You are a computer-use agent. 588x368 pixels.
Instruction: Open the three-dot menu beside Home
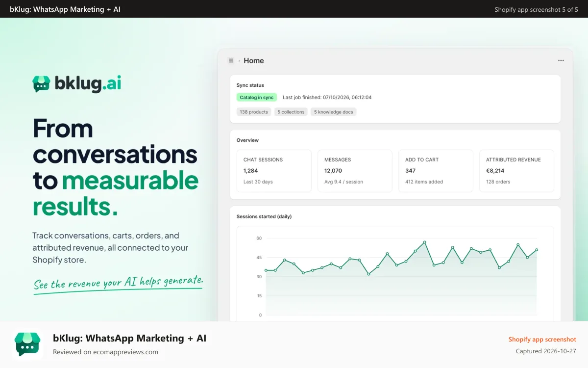click(561, 60)
